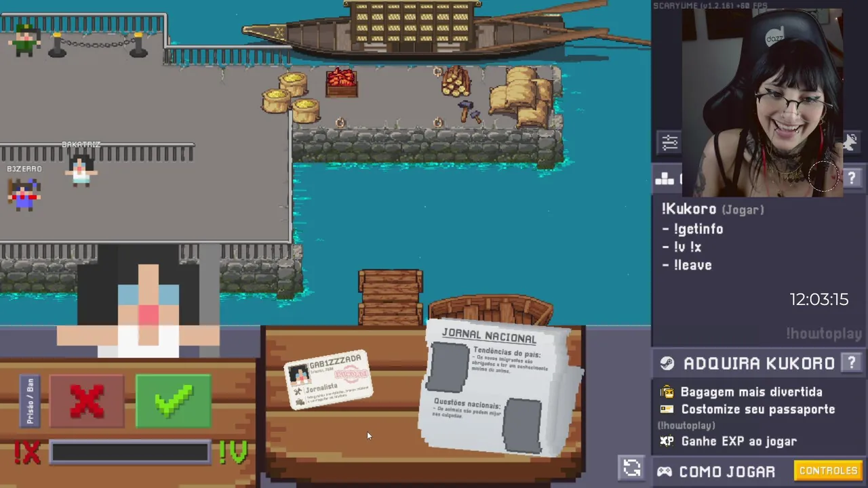Pick up the GAB1ZZZADA passport card
Viewport: 868px width, 488px height.
[x=329, y=380]
